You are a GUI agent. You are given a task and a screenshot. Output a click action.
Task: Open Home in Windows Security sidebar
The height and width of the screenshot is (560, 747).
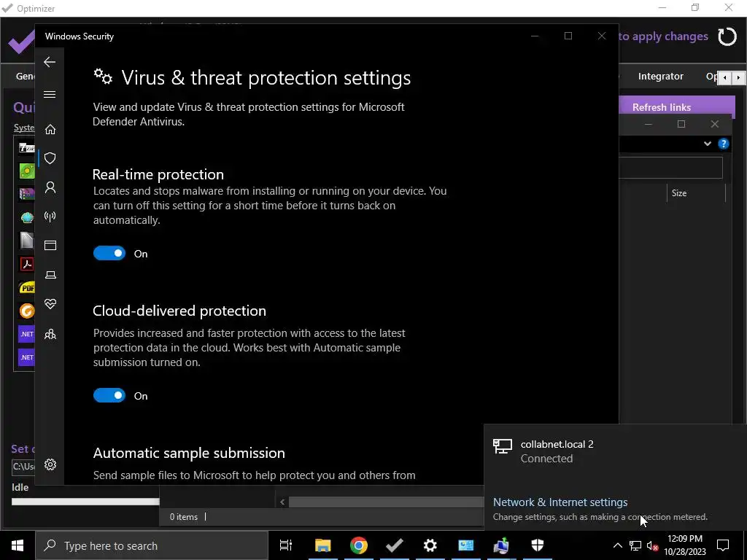point(50,130)
